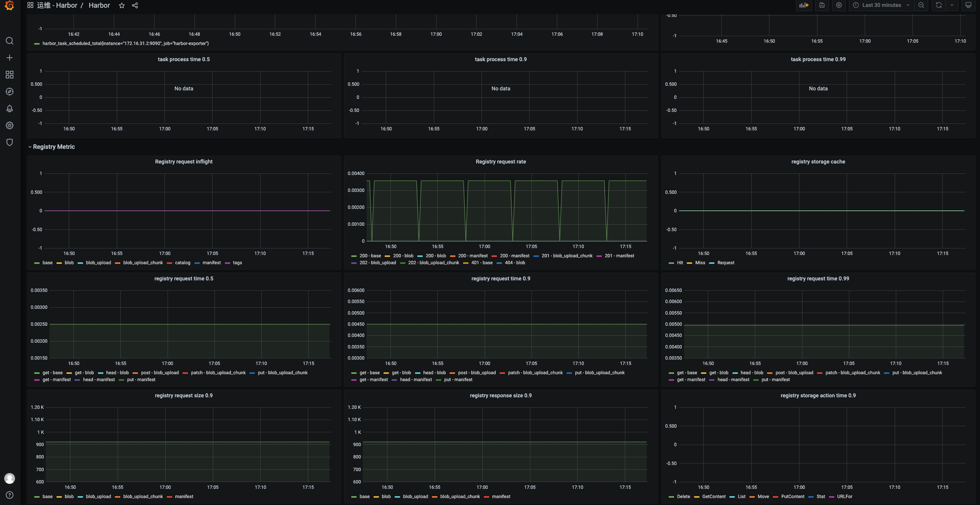This screenshot has height=505, width=980.
Task: Click the Grafana logo home icon
Action: click(x=10, y=5)
